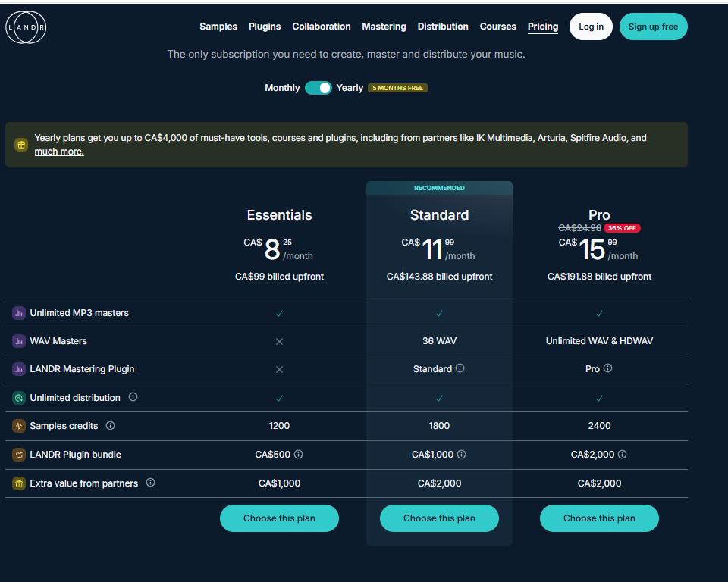Open info tooltip next to Unlimited distribution
The width and height of the screenshot is (728, 582).
click(x=133, y=397)
